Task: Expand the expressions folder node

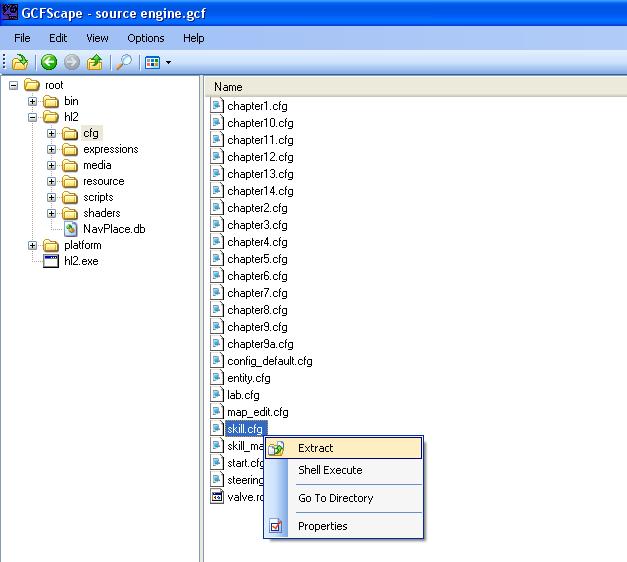Action: (x=52, y=149)
